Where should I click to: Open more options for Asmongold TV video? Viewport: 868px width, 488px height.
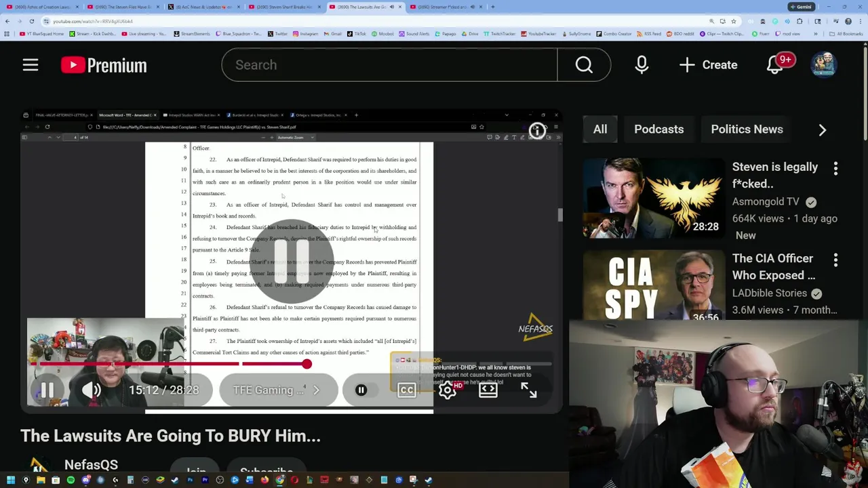coord(835,168)
